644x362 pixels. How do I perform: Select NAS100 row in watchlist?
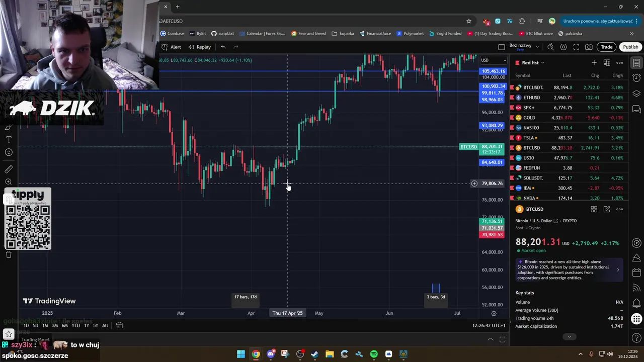pos(569,128)
